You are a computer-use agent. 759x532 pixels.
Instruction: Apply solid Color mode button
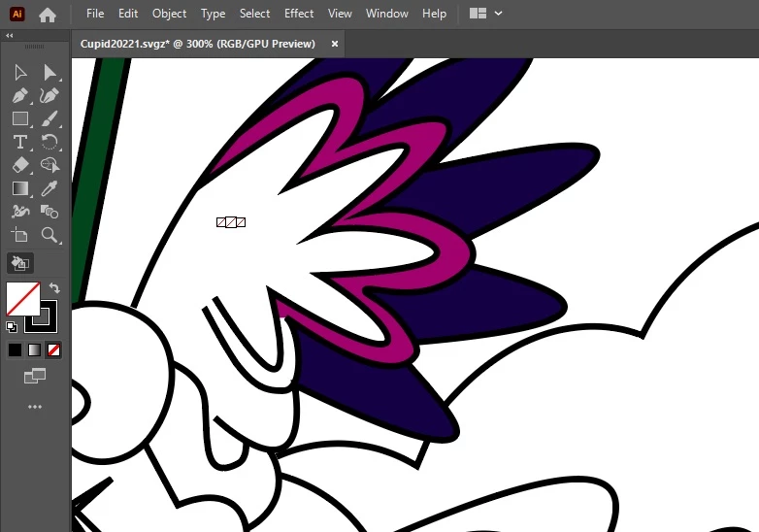coord(15,349)
